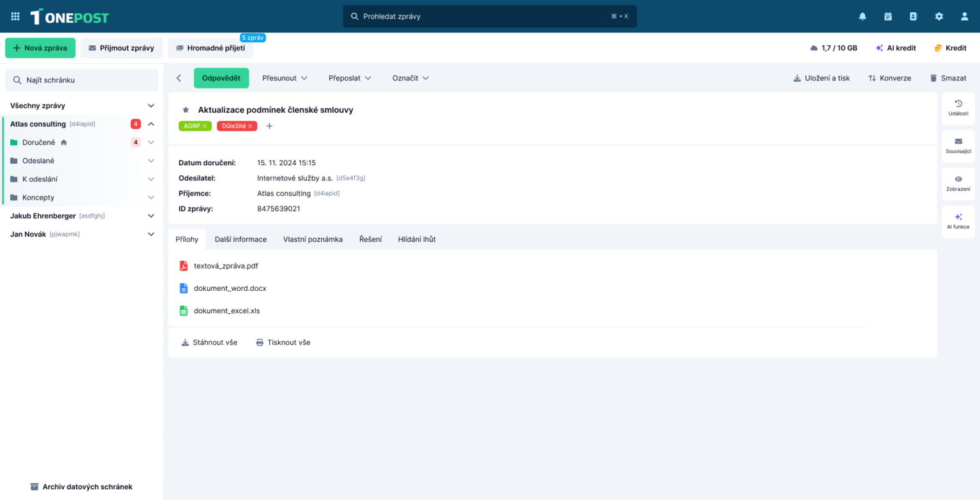This screenshot has height=500, width=980.
Task: Open the AI funkce side panel
Action: tap(958, 221)
